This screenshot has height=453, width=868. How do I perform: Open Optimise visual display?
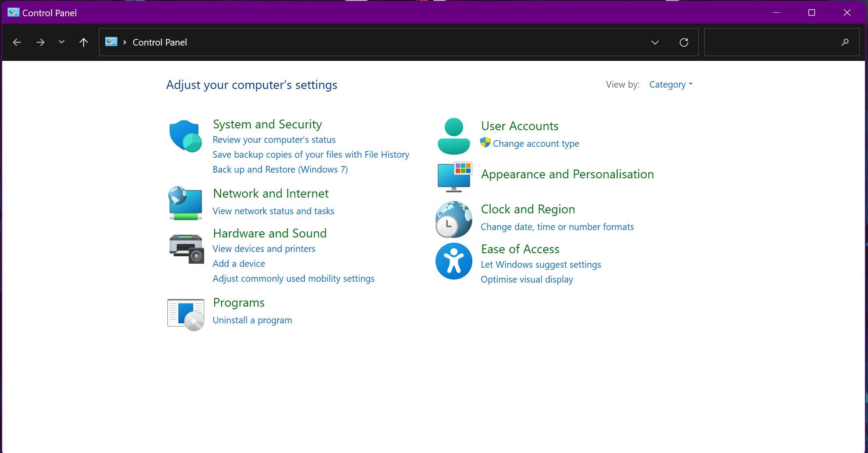click(x=527, y=280)
